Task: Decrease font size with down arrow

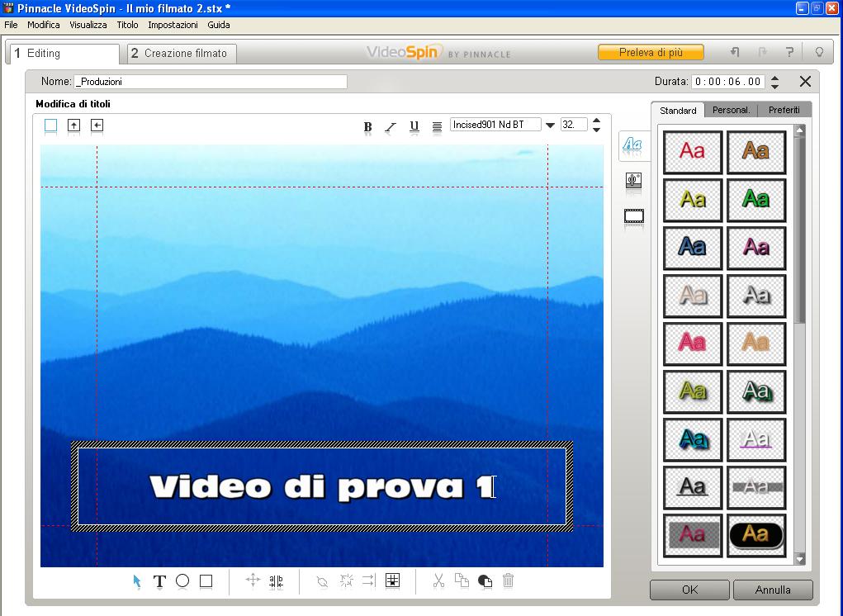Action: point(596,130)
